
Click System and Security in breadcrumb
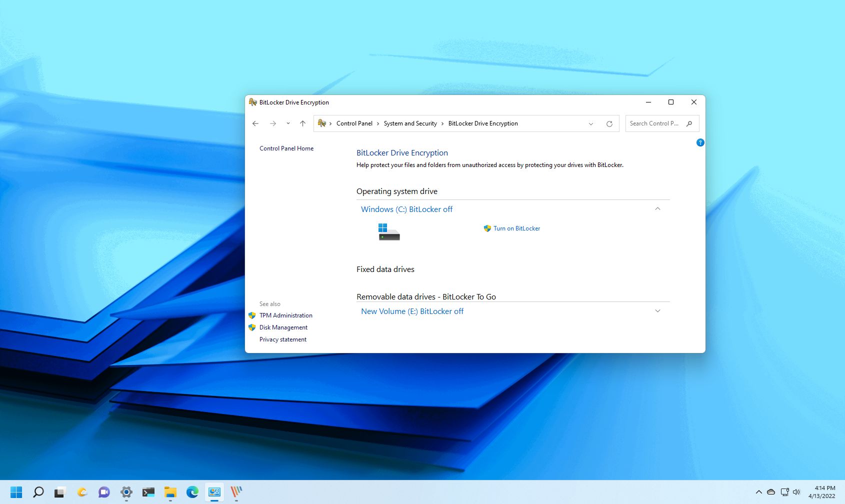coord(410,123)
